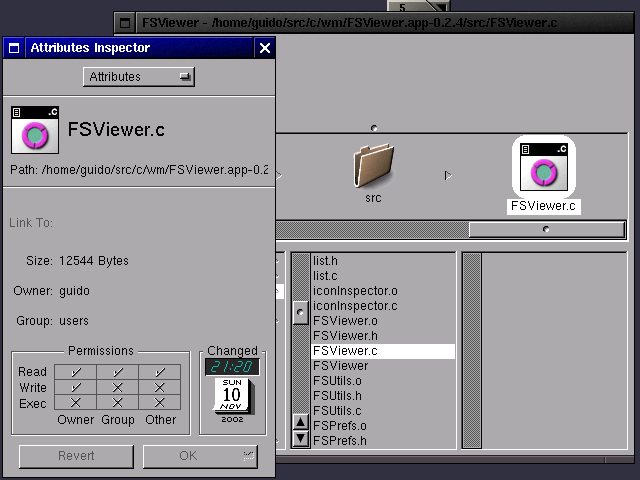Click the Attributes Inspector titlebar window icon
This screenshot has height=480, width=640.
(x=15, y=47)
